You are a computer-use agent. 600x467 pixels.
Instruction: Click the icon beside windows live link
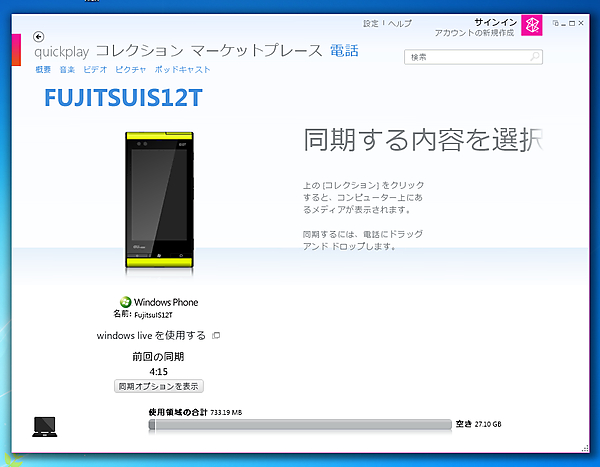[x=216, y=336]
